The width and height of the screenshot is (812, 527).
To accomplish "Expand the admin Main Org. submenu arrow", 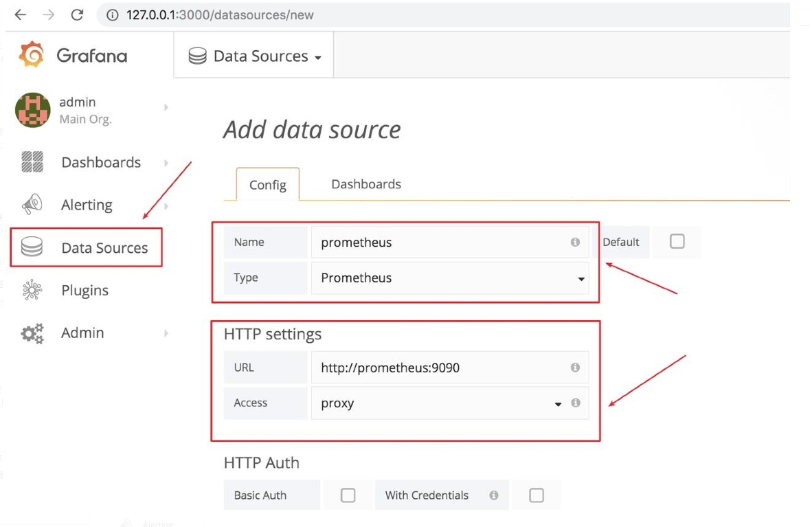I will [x=166, y=107].
